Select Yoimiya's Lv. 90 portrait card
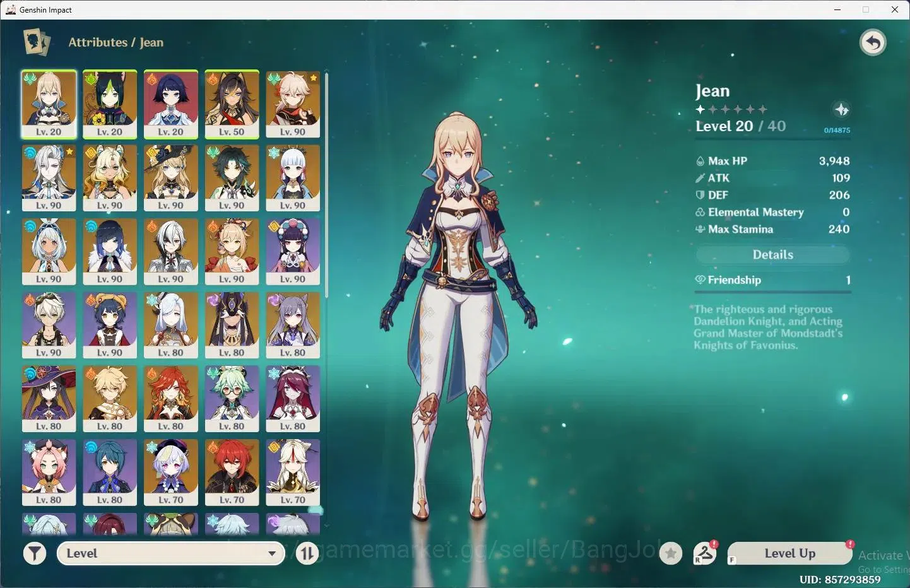This screenshot has height=588, width=910. (x=232, y=252)
